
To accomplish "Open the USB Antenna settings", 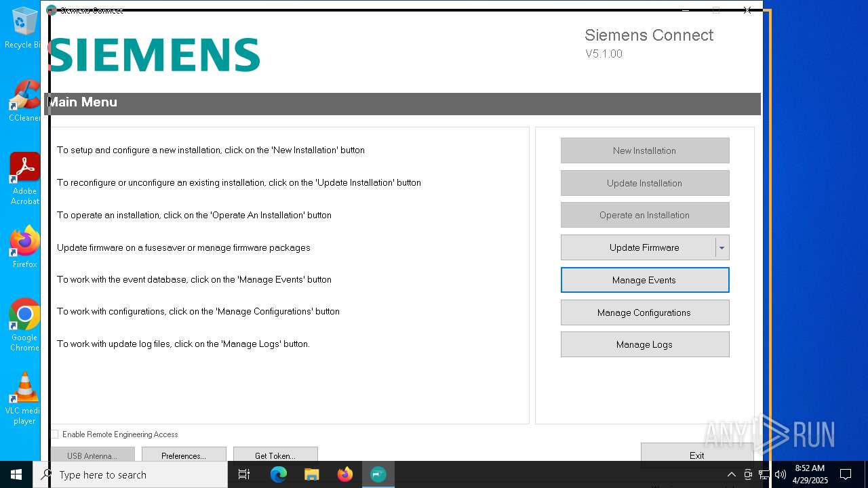I will point(92,454).
